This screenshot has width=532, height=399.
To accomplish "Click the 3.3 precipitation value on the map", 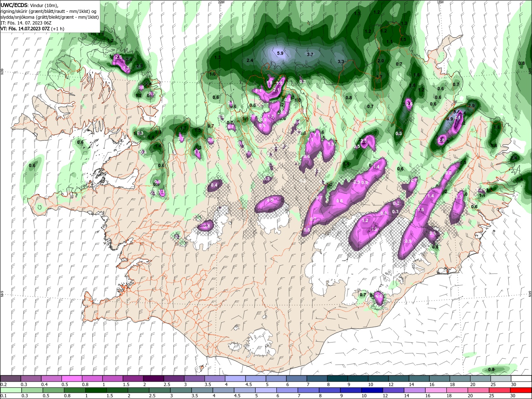I will (341, 62).
